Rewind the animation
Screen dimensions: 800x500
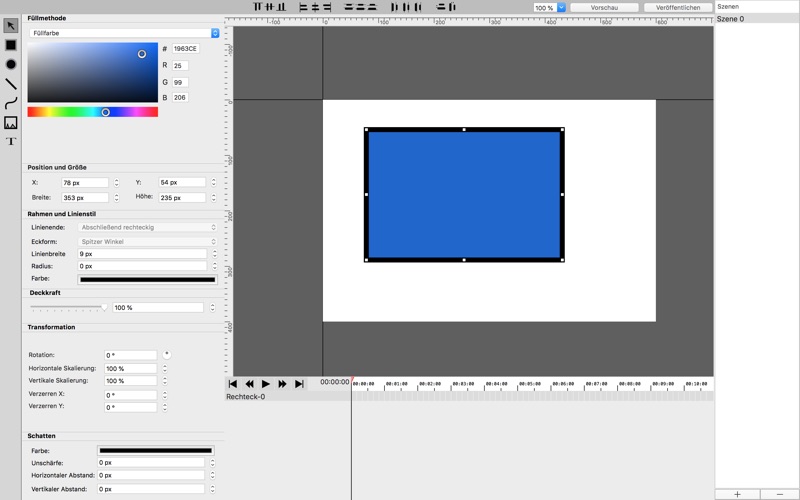pos(249,384)
